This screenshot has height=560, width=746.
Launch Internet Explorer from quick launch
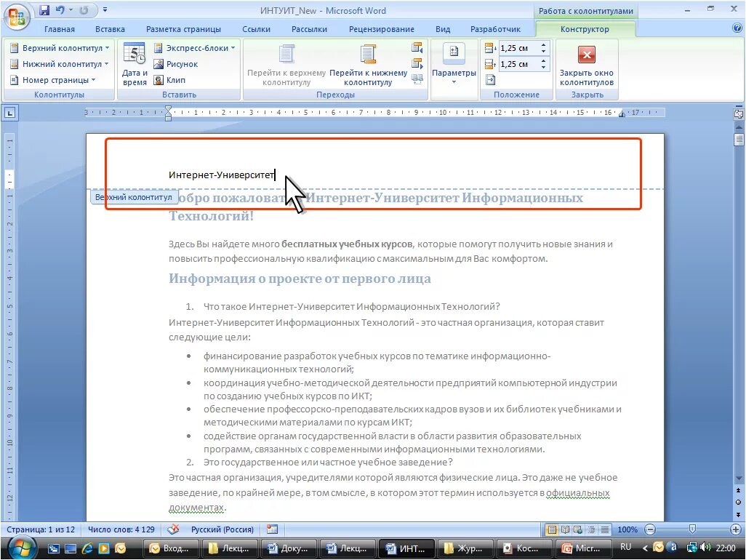(x=87, y=548)
